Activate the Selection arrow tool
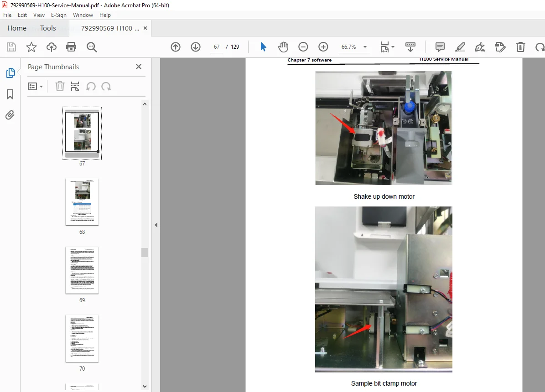The width and height of the screenshot is (545, 392). 263,46
